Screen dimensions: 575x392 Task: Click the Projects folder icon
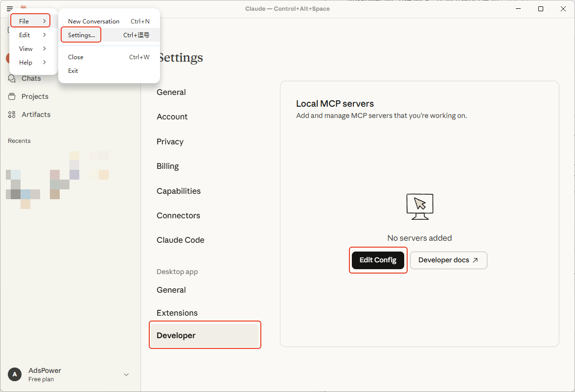(x=12, y=96)
